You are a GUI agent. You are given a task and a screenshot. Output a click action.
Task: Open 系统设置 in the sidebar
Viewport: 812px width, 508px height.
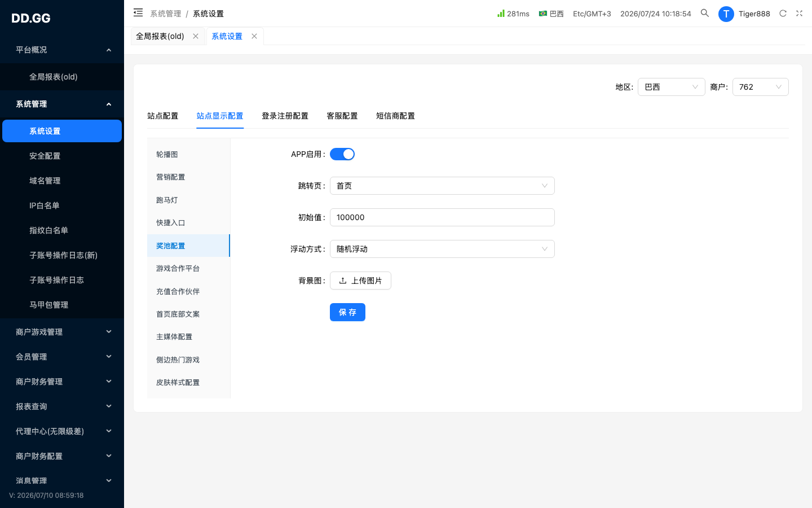point(62,131)
